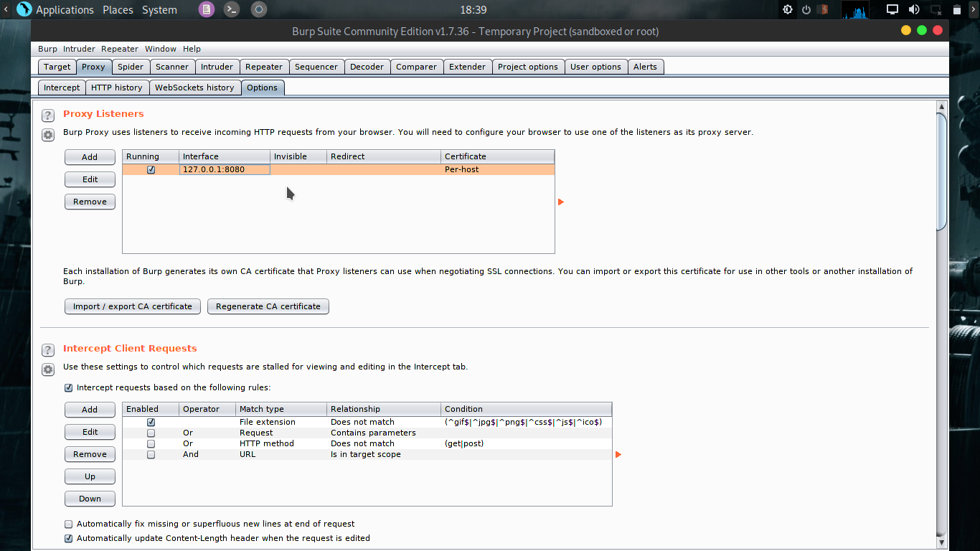Click the gear icon for Proxy Listeners settings
This screenshot has height=551, width=980.
coord(47,135)
